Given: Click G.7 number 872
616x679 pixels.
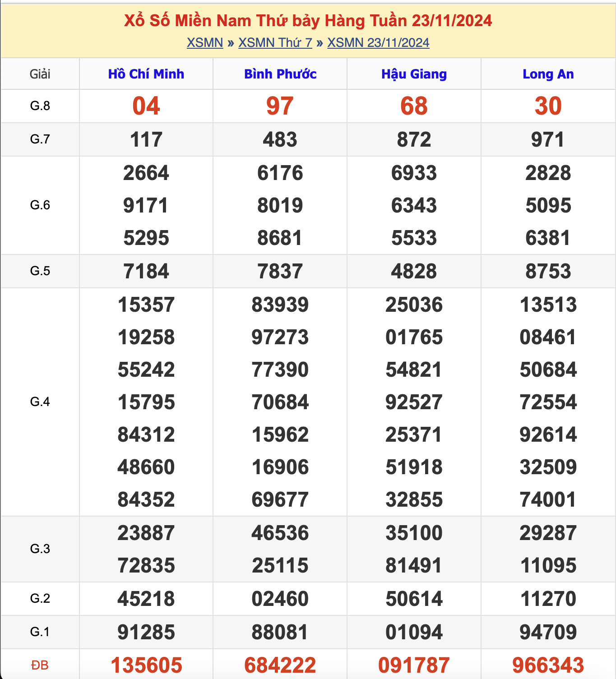Looking at the screenshot, I should pos(414,139).
